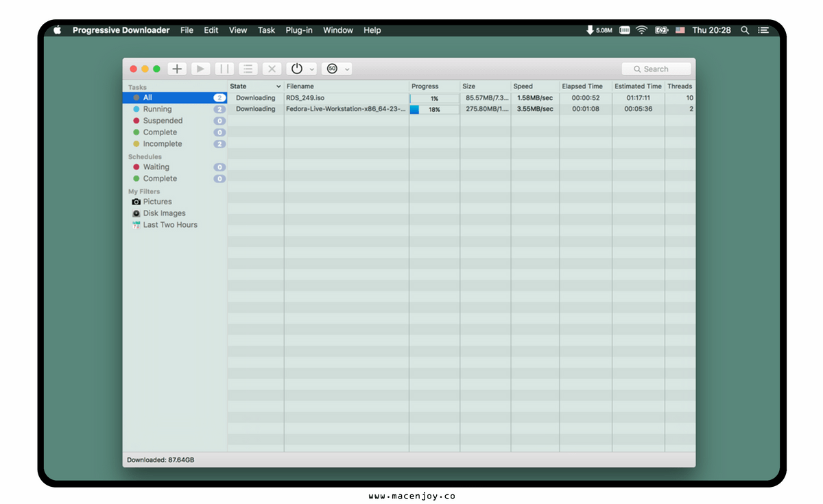Image resolution: width=823 pixels, height=504 pixels.
Task: Click the Downloading state of Fedora row
Action: click(x=255, y=109)
